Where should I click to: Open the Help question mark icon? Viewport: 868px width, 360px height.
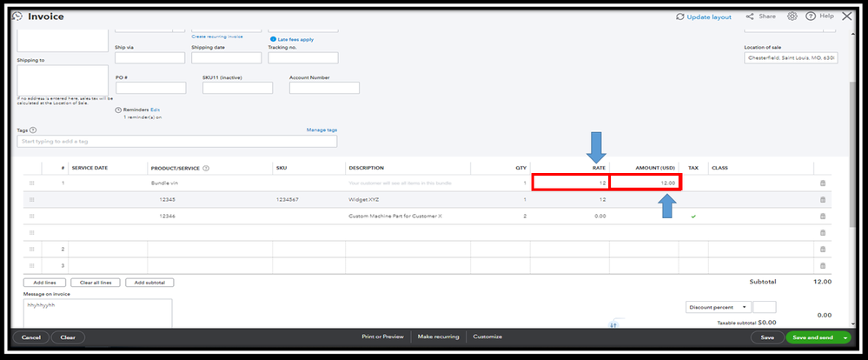pyautogui.click(x=811, y=17)
